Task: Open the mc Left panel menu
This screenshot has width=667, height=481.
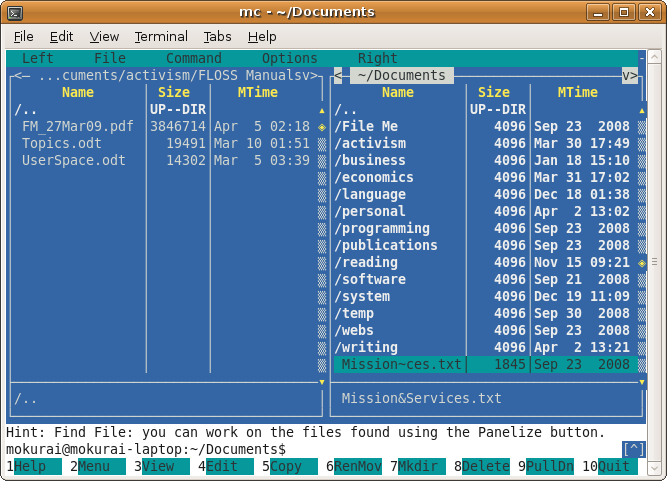Action: pos(38,59)
